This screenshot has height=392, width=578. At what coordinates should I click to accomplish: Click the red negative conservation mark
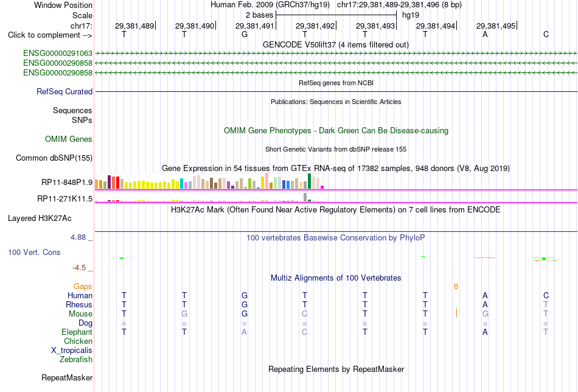485,257
